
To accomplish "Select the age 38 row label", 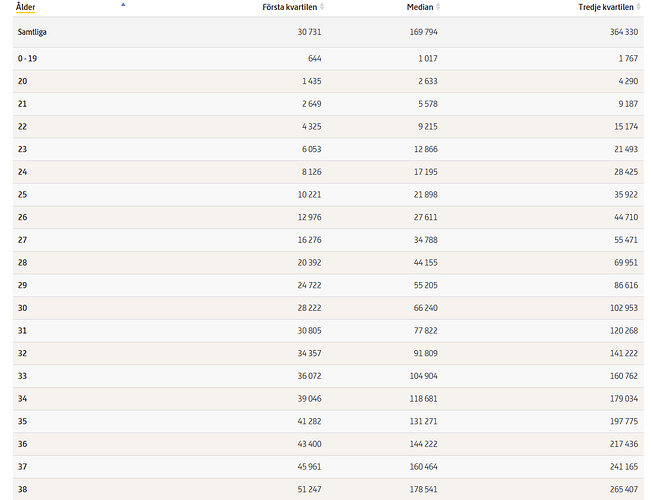I will 22,489.
